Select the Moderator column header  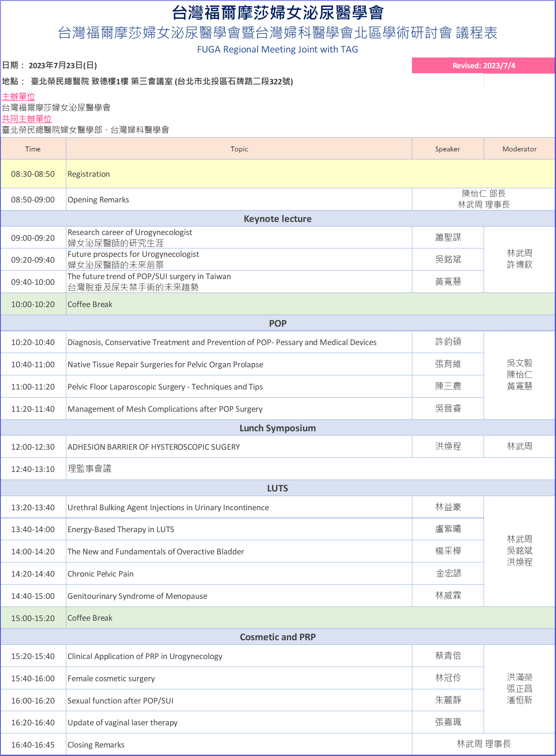click(519, 149)
